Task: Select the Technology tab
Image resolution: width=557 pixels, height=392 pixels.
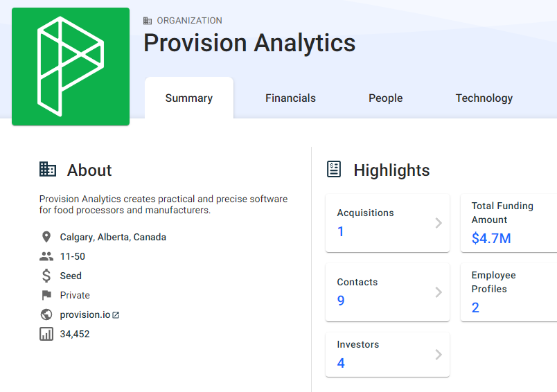Action: coord(484,98)
